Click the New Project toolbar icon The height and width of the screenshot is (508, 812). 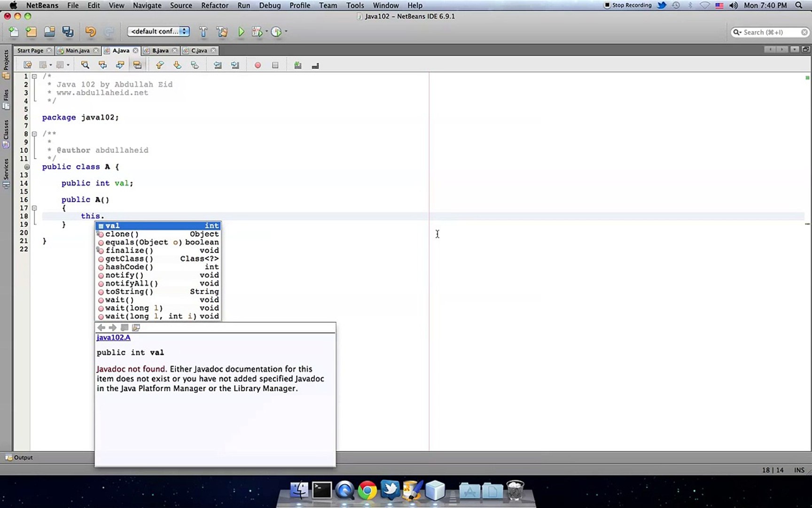coord(31,32)
